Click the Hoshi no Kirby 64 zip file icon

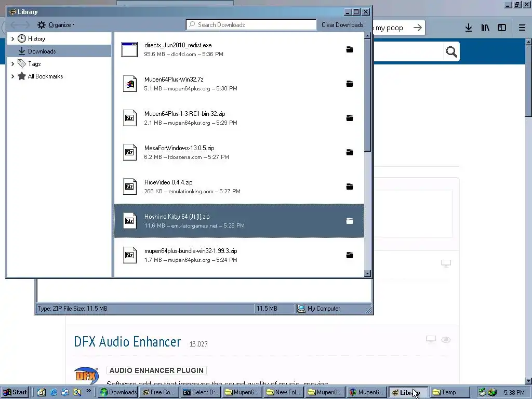click(x=129, y=221)
